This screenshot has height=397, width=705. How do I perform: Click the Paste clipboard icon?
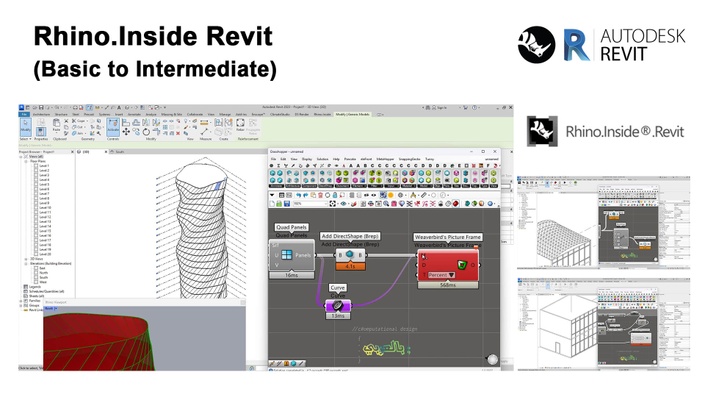pos(56,125)
